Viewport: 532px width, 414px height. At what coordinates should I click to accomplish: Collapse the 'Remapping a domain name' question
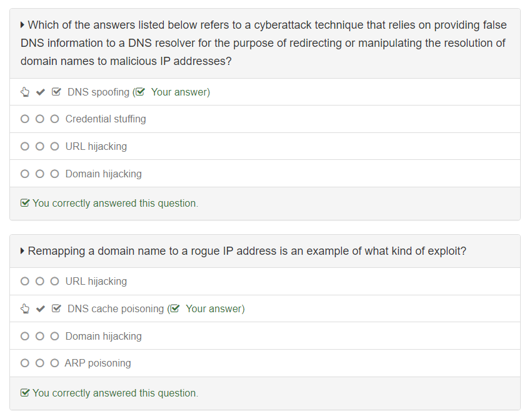23,251
